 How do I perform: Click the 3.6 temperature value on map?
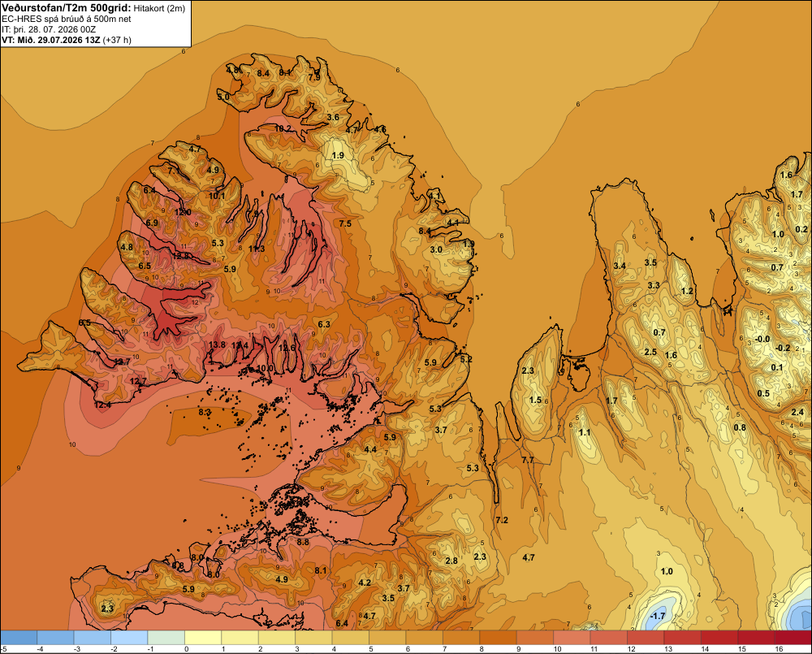click(x=333, y=117)
